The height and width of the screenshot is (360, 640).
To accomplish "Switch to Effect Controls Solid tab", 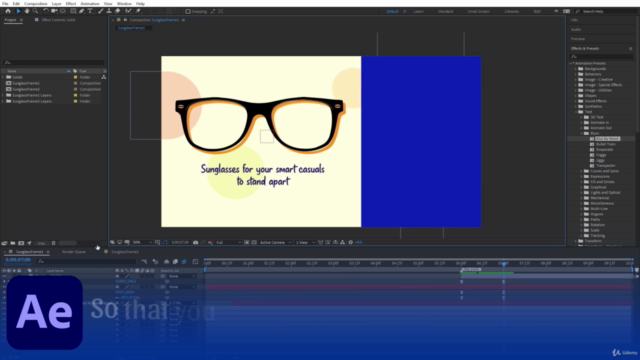I will (58, 20).
